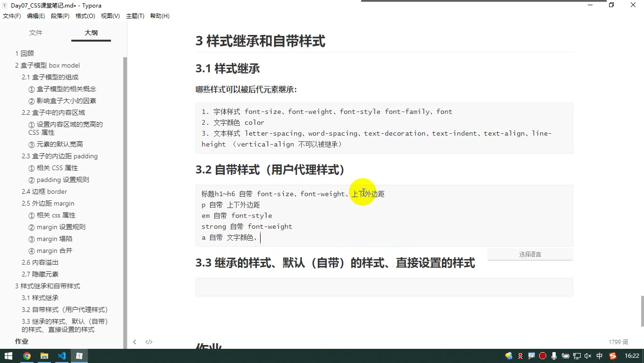Jump to 2.5 外边距 margin in outline
This screenshot has width=644, height=363.
click(48, 203)
